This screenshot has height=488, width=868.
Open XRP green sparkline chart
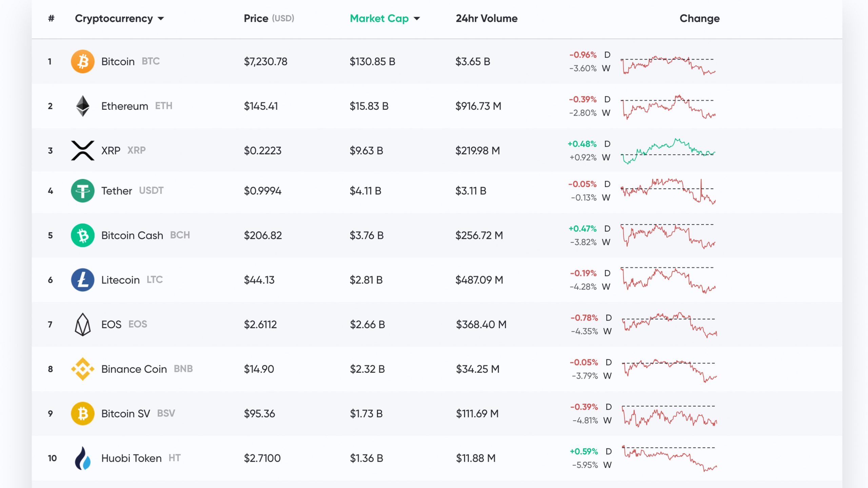(668, 150)
